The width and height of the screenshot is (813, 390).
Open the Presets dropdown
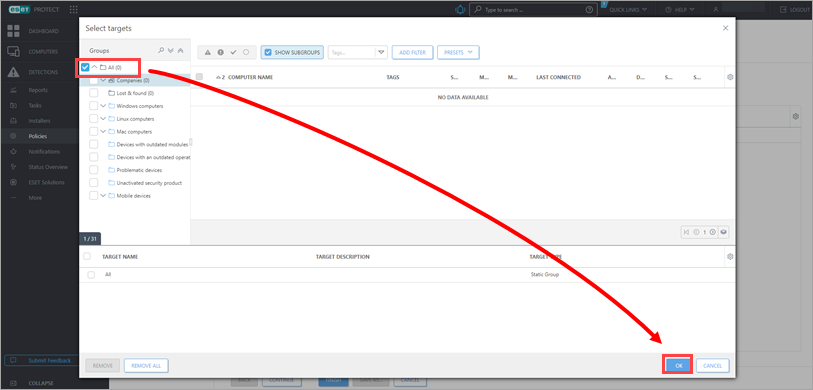[458, 52]
